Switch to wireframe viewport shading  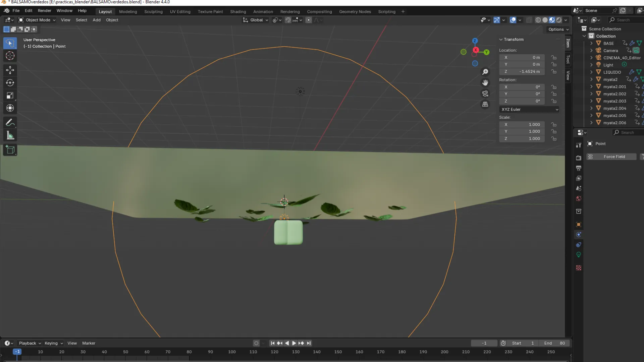coord(538,20)
